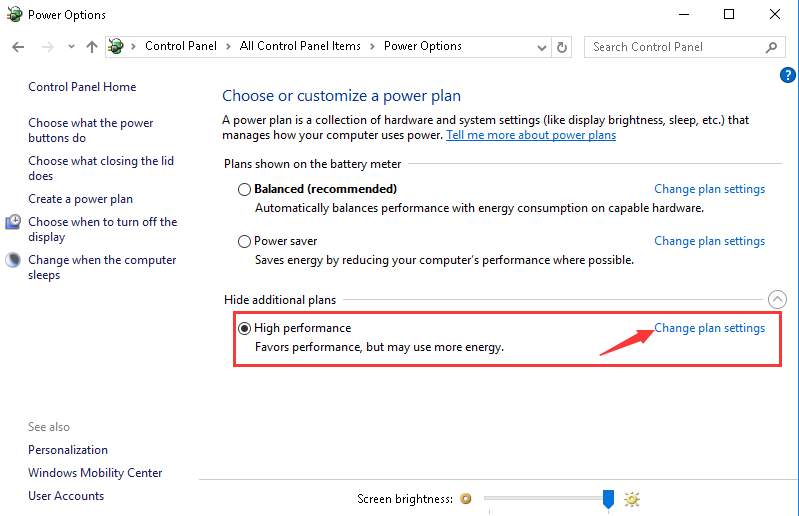Click the back navigation arrow
Screen dimensions: 799x516
point(18,46)
